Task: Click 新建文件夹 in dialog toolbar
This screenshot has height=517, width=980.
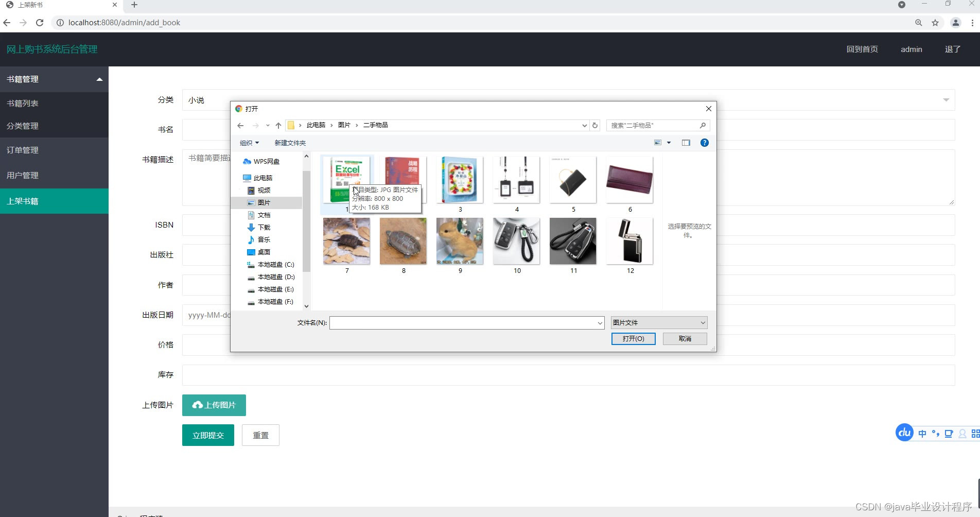Action: (x=290, y=143)
